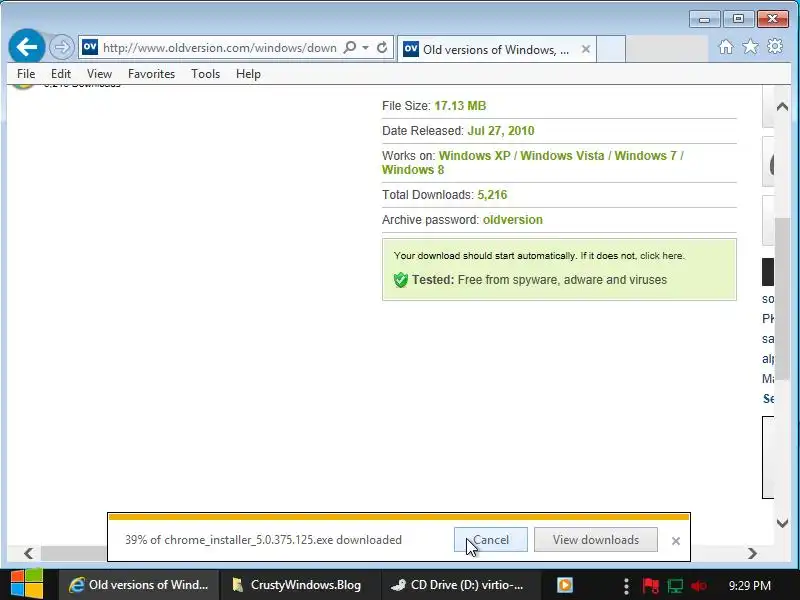This screenshot has height=600, width=800.
Task: Open the View menu
Action: tap(99, 74)
